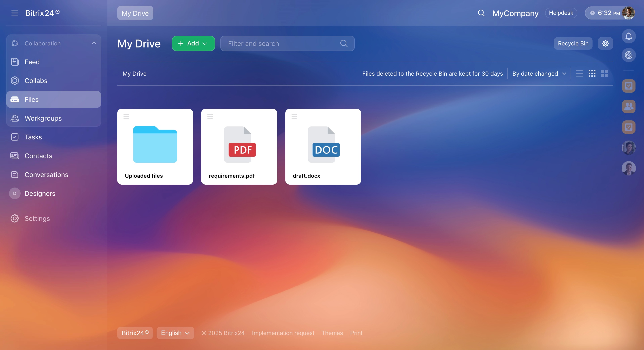
Task: Click the hamburger menu icon beside Bitrix24
Action: [15, 13]
